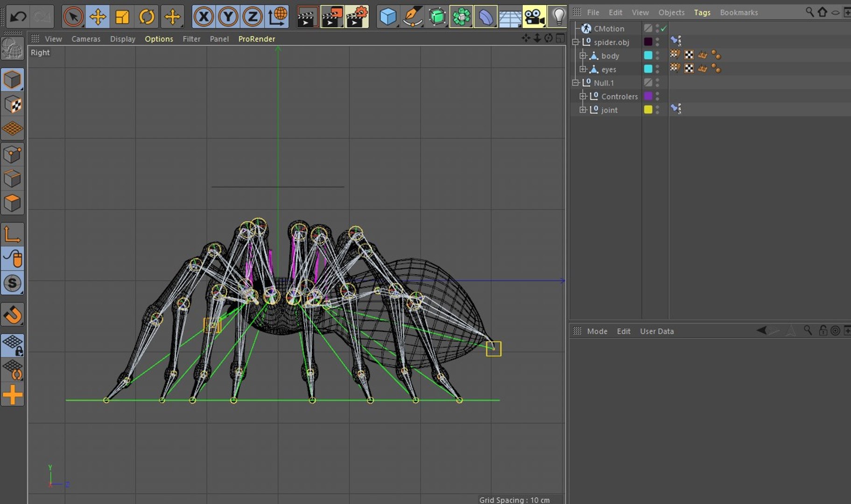Click yellow layer swatch of joint

tap(648, 109)
